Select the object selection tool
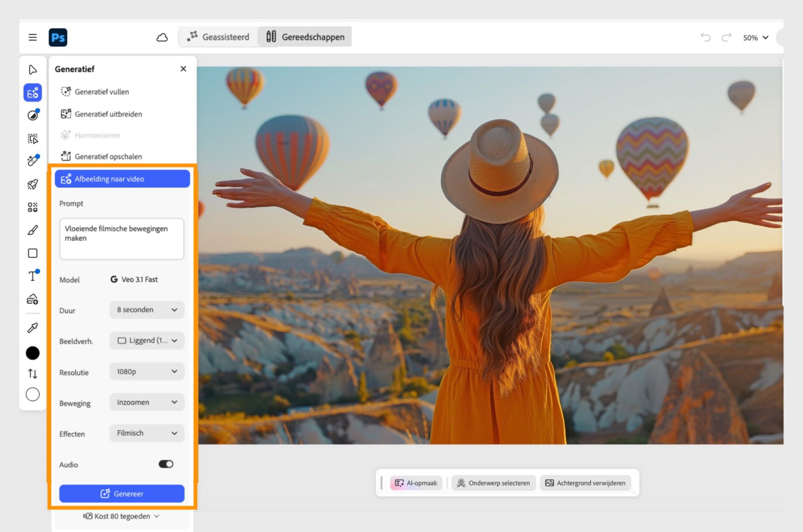 pos(33,138)
